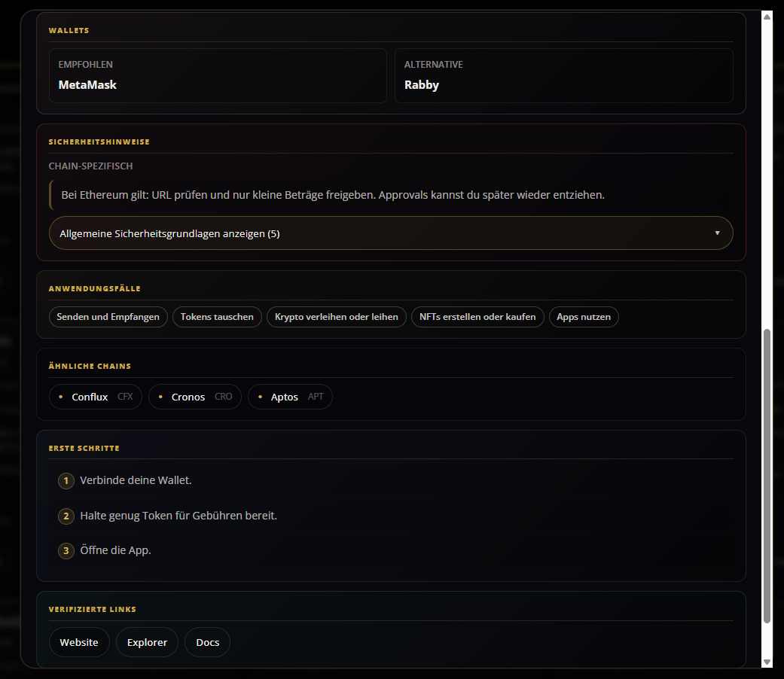Click the 'SICHERHEITSHINWEISE' section heading
The image size is (784, 679).
(99, 142)
